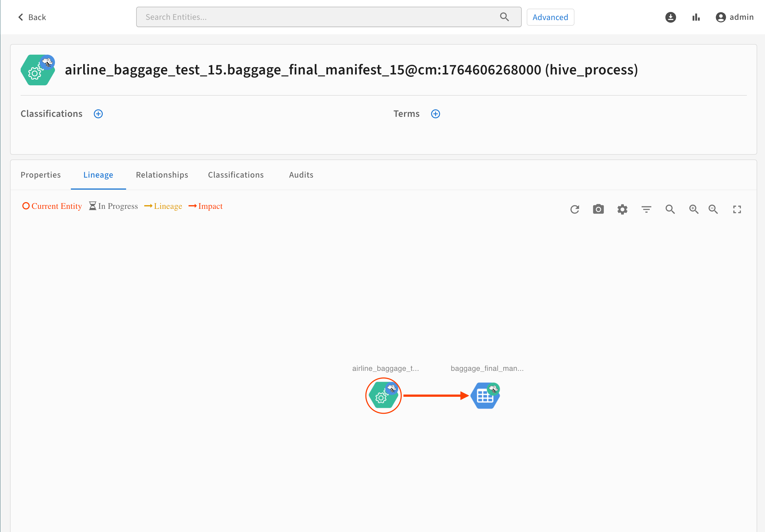This screenshot has height=532, width=765.
Task: Open the lineage filter icon
Action: click(x=646, y=209)
